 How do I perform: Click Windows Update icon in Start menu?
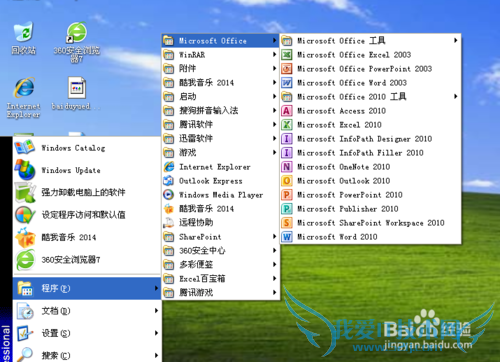pyautogui.click(x=25, y=170)
